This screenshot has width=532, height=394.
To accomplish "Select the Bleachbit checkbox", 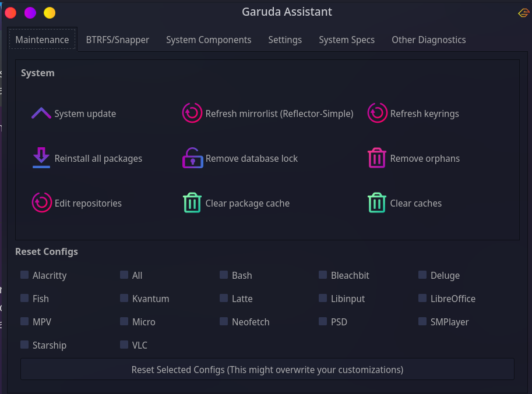I will pos(323,275).
